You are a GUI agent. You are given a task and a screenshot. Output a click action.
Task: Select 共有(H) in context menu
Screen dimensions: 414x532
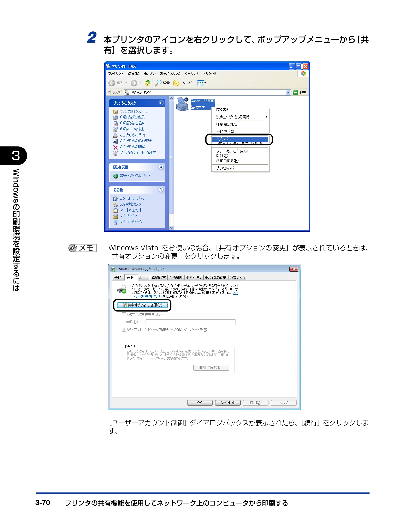(x=240, y=139)
